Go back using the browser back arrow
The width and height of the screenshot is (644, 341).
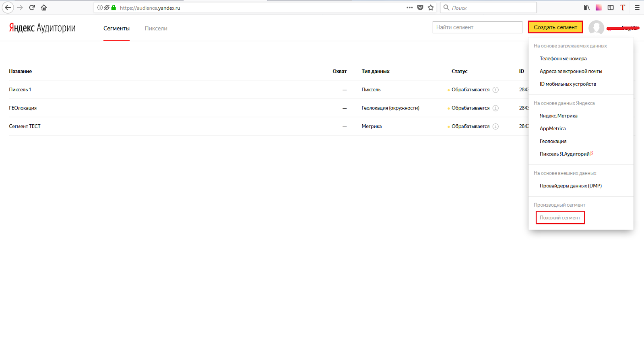click(x=8, y=8)
